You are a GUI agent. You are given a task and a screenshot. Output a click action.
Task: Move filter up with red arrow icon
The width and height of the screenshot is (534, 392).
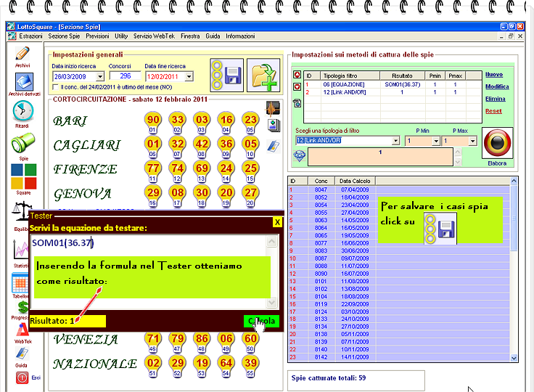click(x=297, y=75)
